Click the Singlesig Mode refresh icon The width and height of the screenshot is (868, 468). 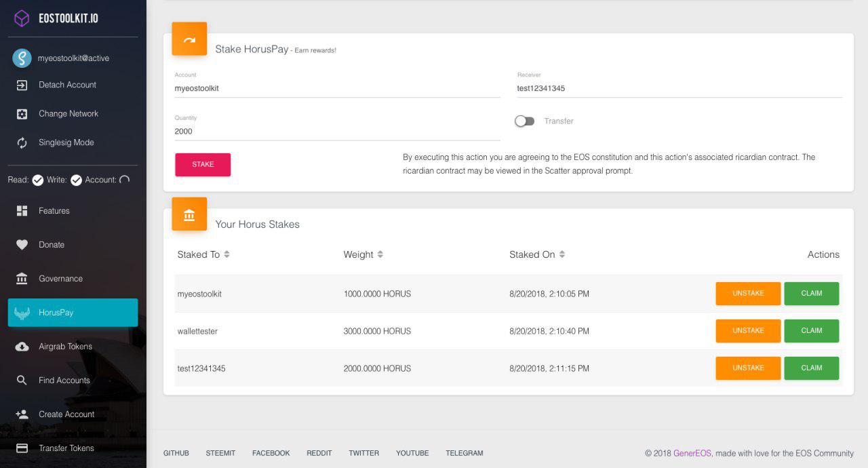click(x=22, y=142)
